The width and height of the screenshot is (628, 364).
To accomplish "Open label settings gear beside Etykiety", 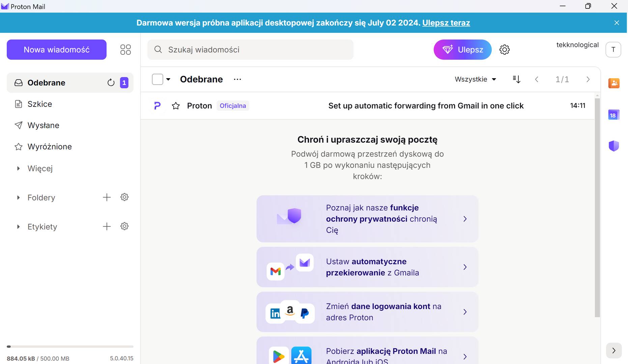I will (x=124, y=226).
